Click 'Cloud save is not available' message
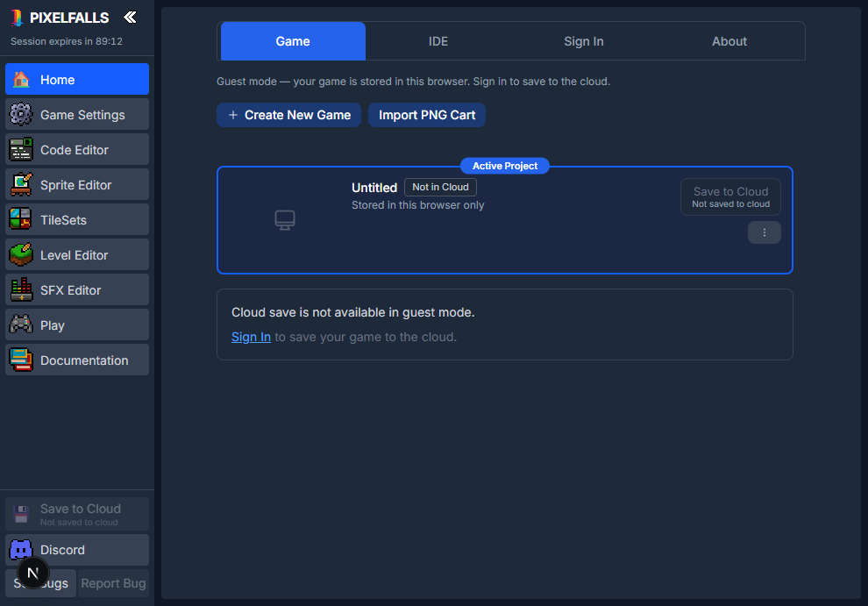 353,312
